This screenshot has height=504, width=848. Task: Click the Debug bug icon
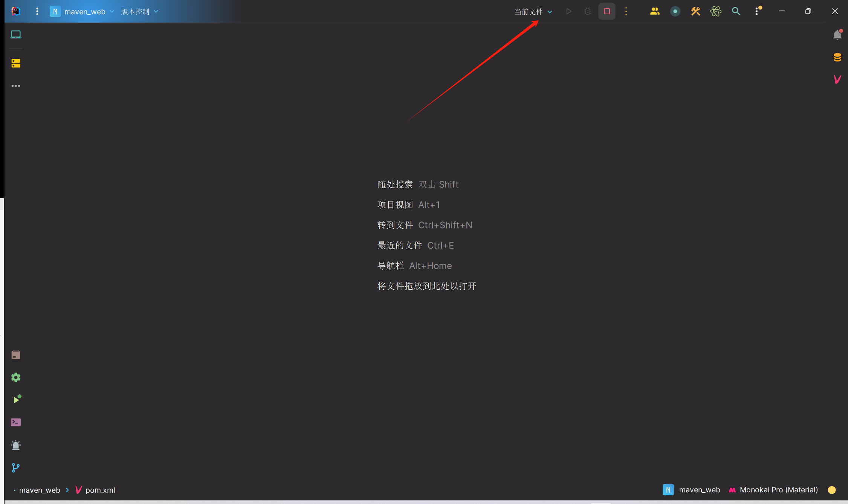(x=588, y=11)
